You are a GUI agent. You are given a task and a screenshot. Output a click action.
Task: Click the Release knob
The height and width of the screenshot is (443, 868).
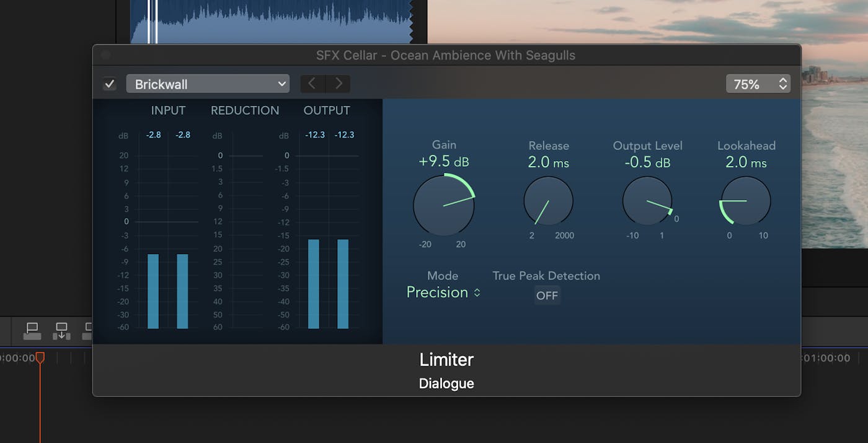pyautogui.click(x=548, y=201)
